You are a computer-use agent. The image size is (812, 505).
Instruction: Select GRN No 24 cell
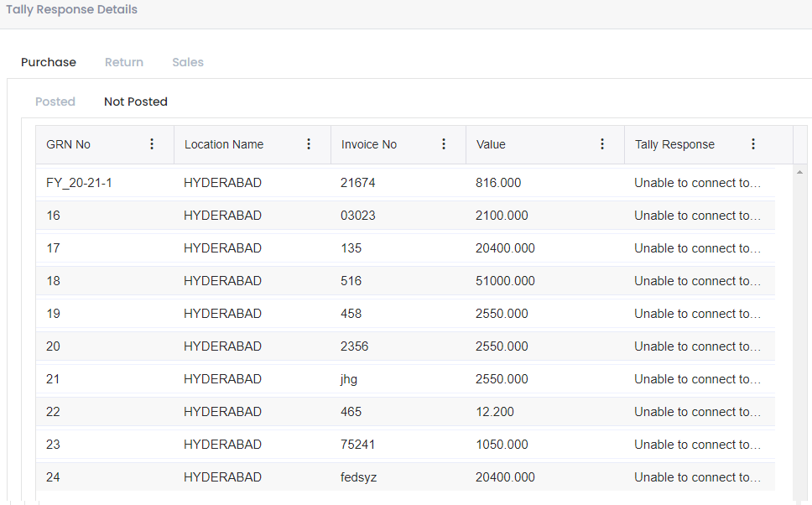pos(54,476)
